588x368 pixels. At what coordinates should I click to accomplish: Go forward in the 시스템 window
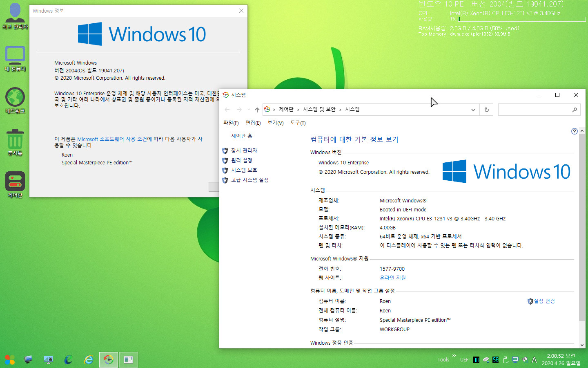point(239,110)
